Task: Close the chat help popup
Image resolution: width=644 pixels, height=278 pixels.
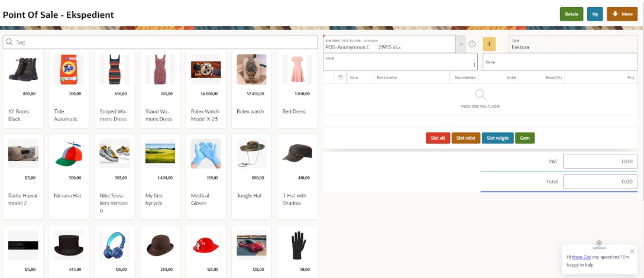Action: pos(632,251)
